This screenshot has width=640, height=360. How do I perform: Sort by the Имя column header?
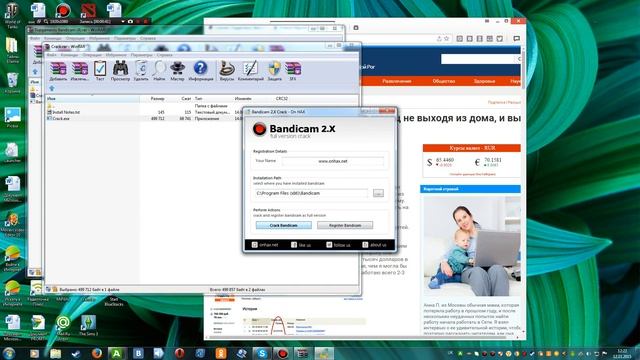click(92, 98)
